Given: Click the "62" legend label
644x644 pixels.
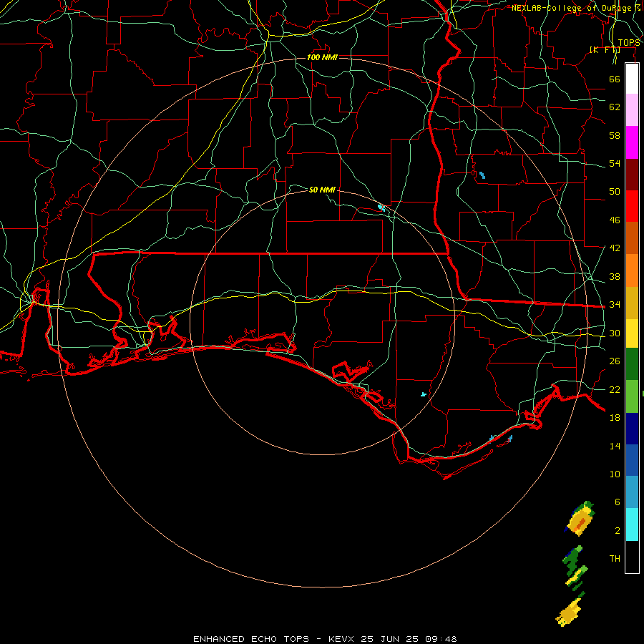Looking at the screenshot, I should tap(615, 107).
